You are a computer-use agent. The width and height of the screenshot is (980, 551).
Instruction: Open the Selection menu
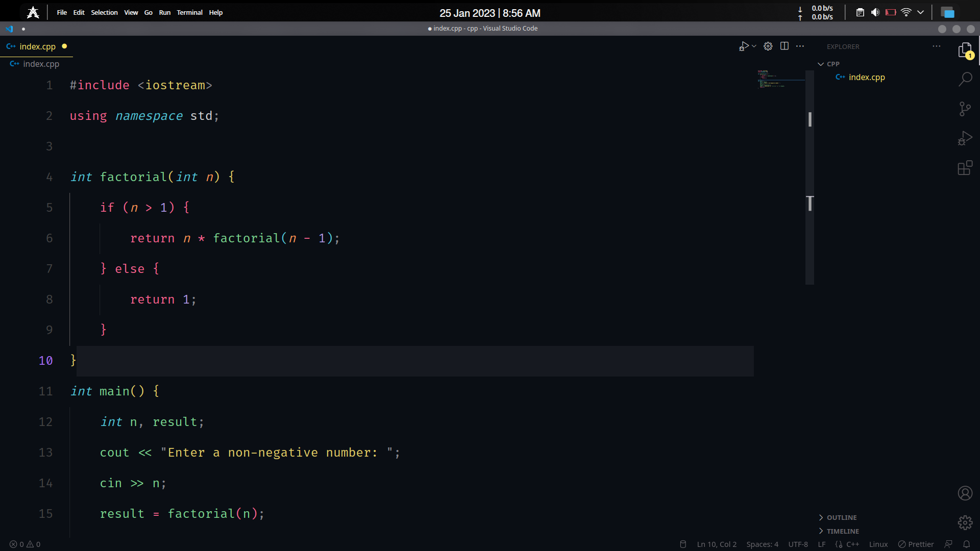click(x=104, y=12)
